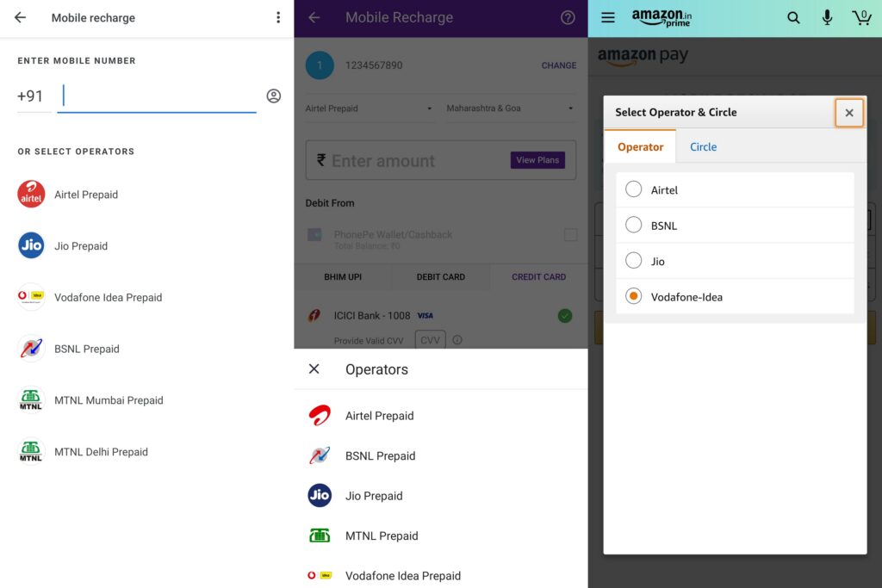The height and width of the screenshot is (588, 882).
Task: Switch to the Operator tab
Action: click(640, 146)
